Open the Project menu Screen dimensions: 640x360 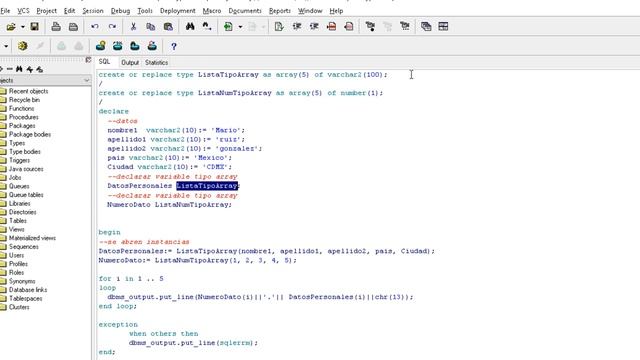47,11
